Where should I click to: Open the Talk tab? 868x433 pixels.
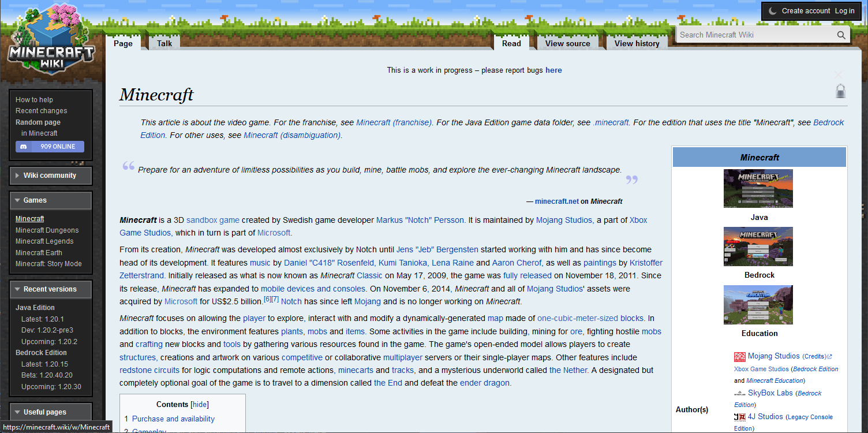(164, 43)
